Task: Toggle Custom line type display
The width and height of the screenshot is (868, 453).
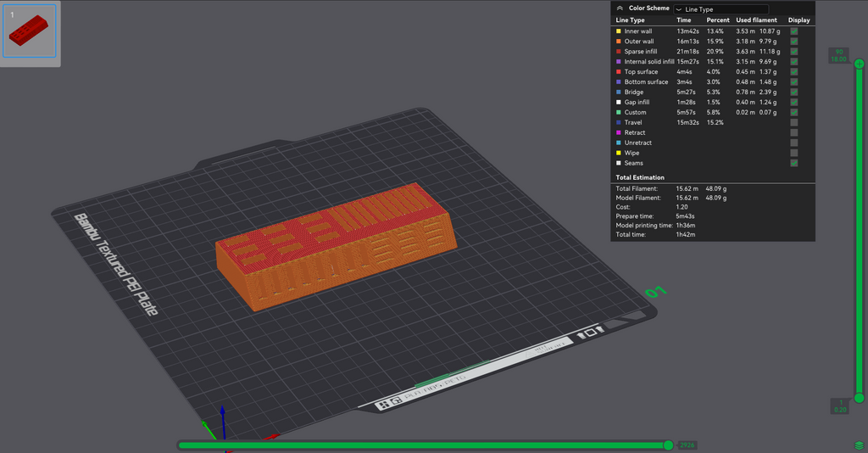Action: coord(793,113)
